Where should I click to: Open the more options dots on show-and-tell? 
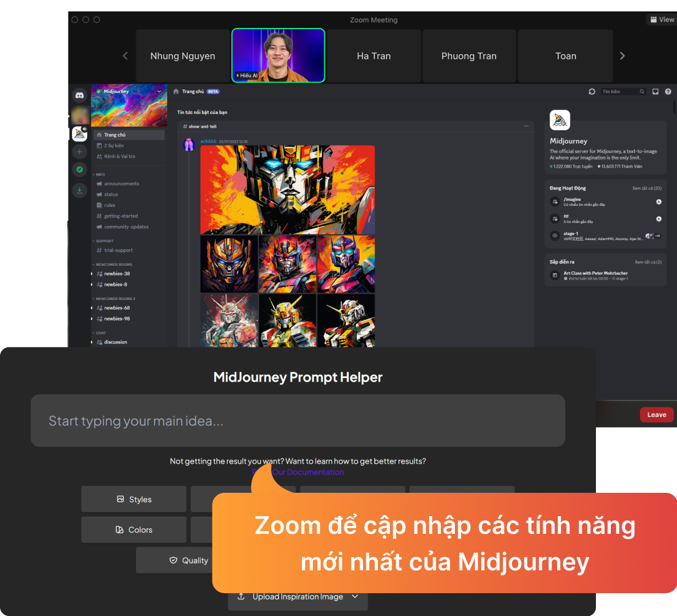[526, 127]
